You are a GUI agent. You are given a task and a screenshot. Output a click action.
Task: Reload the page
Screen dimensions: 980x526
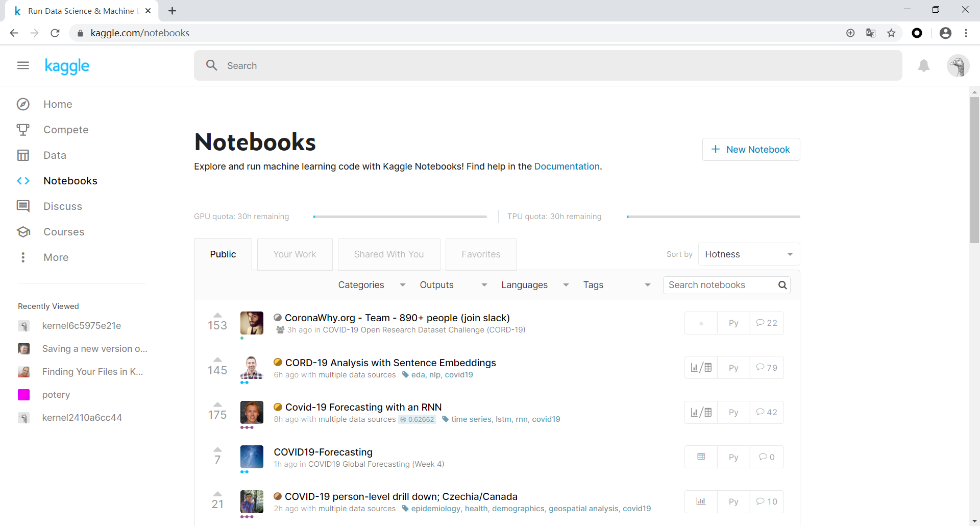[x=55, y=33]
